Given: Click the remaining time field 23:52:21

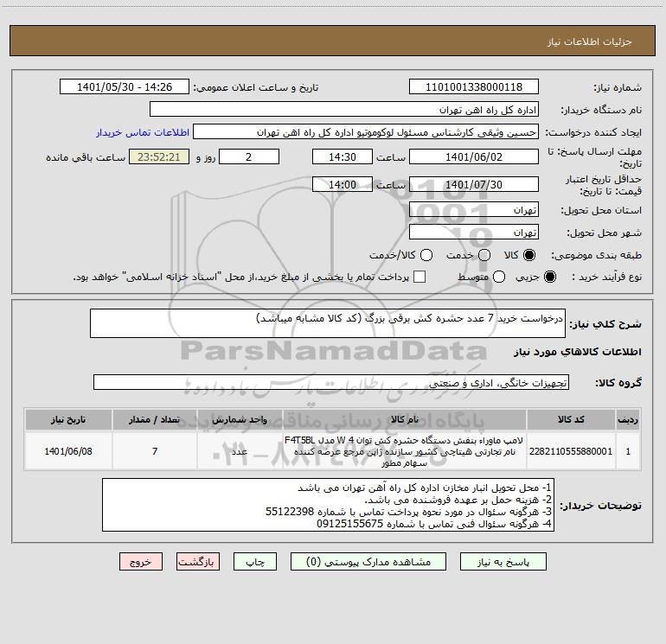Looking at the screenshot, I should pos(159,156).
